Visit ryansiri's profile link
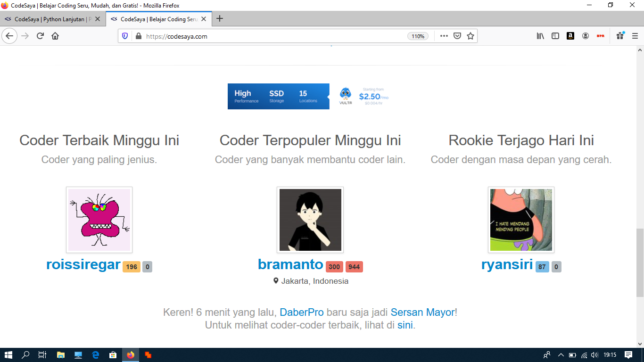Viewport: 644px width, 362px height. (x=507, y=264)
